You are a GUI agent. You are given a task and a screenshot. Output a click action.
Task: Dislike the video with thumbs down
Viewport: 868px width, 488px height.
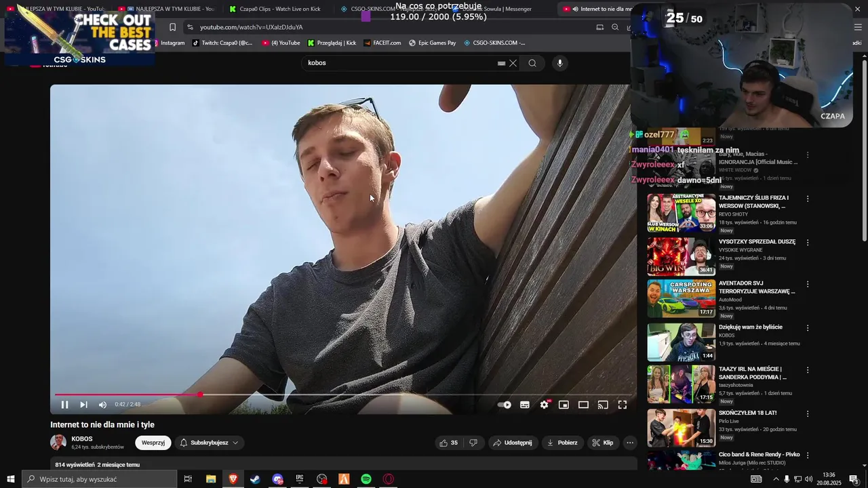473,443
